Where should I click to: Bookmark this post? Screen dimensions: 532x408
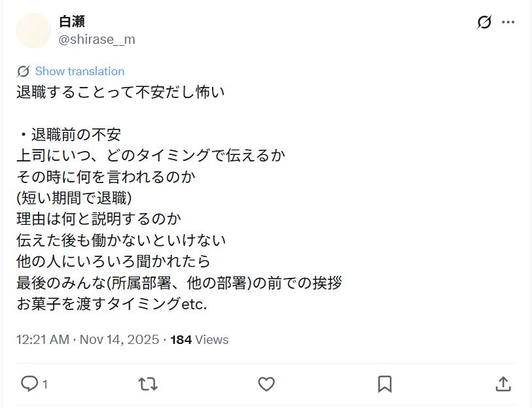point(385,384)
